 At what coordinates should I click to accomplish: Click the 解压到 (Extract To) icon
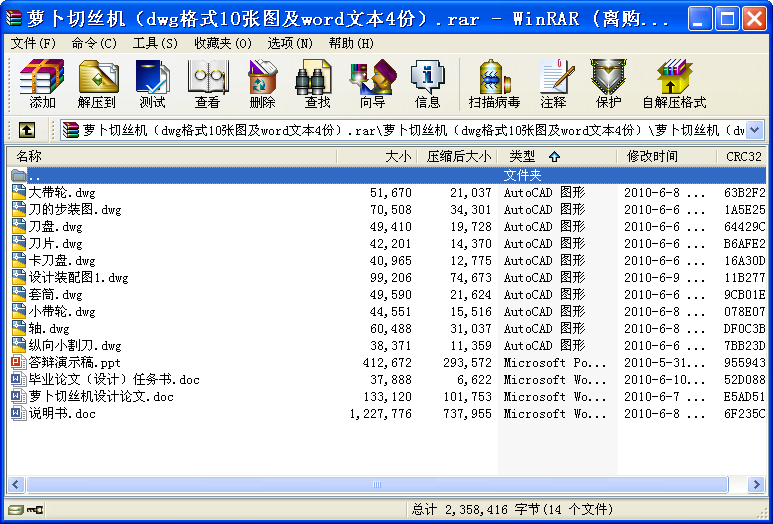(97, 84)
